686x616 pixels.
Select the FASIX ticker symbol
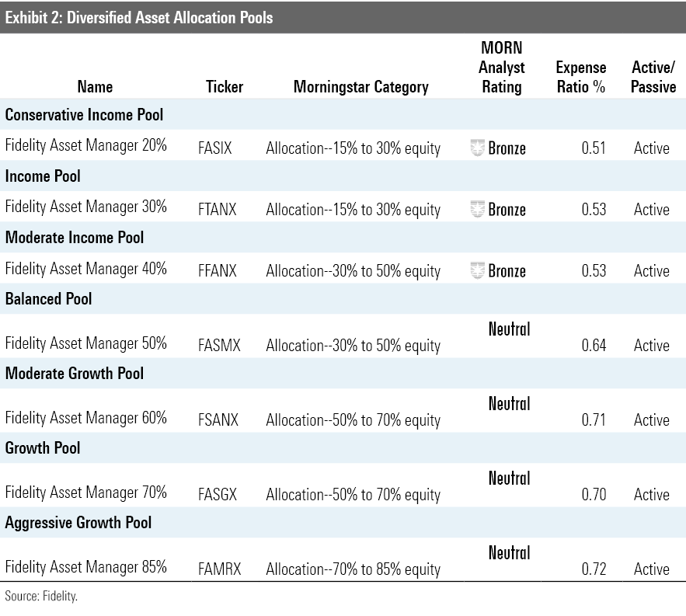[214, 148]
